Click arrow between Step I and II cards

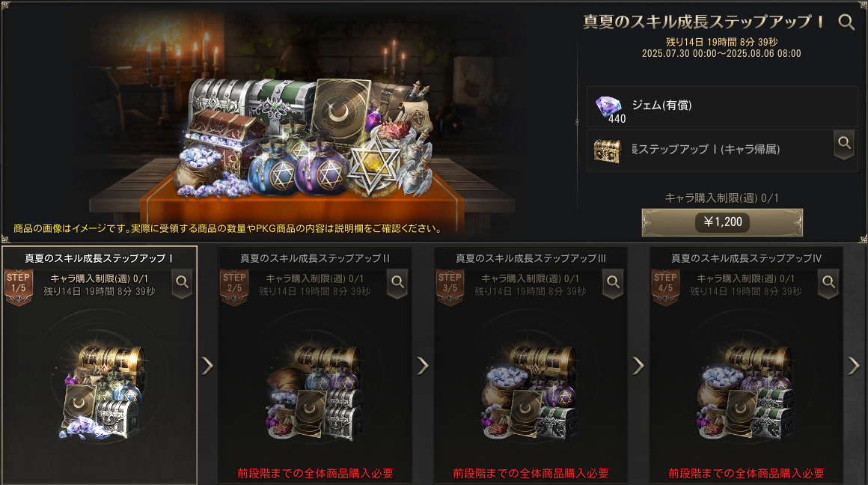tap(207, 365)
